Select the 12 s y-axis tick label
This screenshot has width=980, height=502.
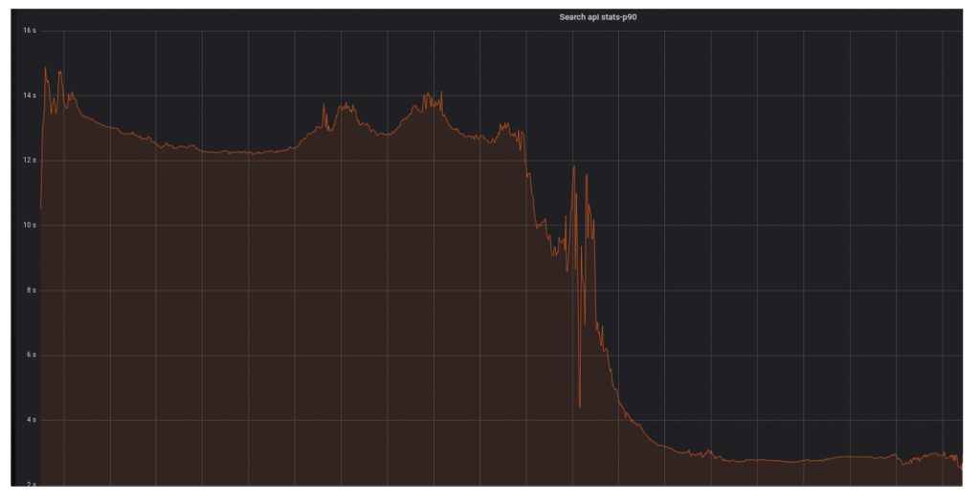[x=29, y=161]
